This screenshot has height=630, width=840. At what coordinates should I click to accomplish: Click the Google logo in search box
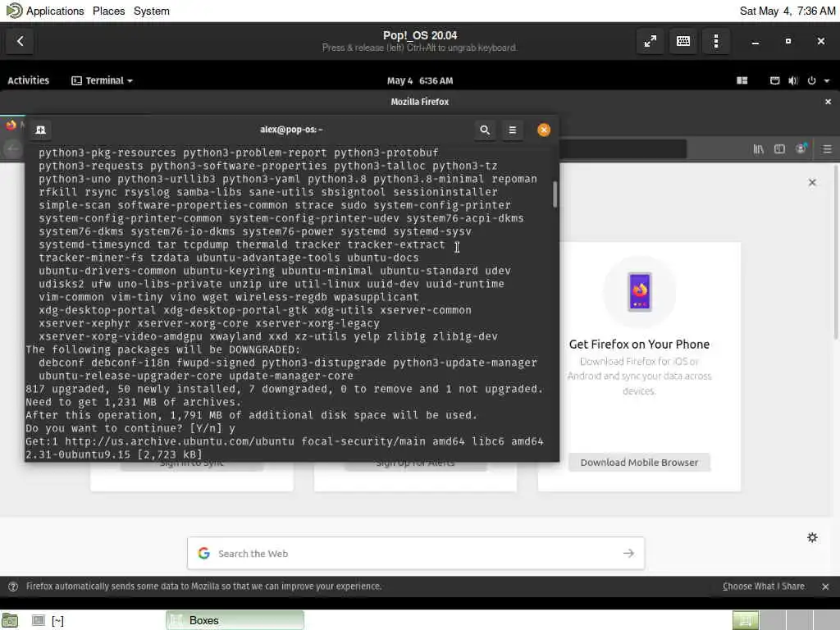coord(203,554)
